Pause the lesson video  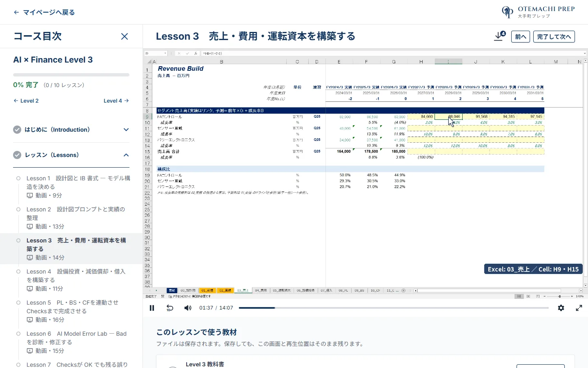(152, 308)
